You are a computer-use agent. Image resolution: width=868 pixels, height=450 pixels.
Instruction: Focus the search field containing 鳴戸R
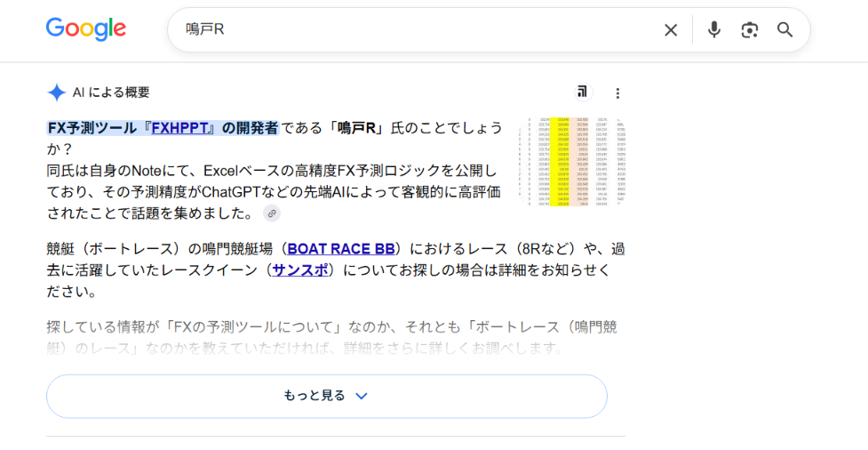click(415, 29)
